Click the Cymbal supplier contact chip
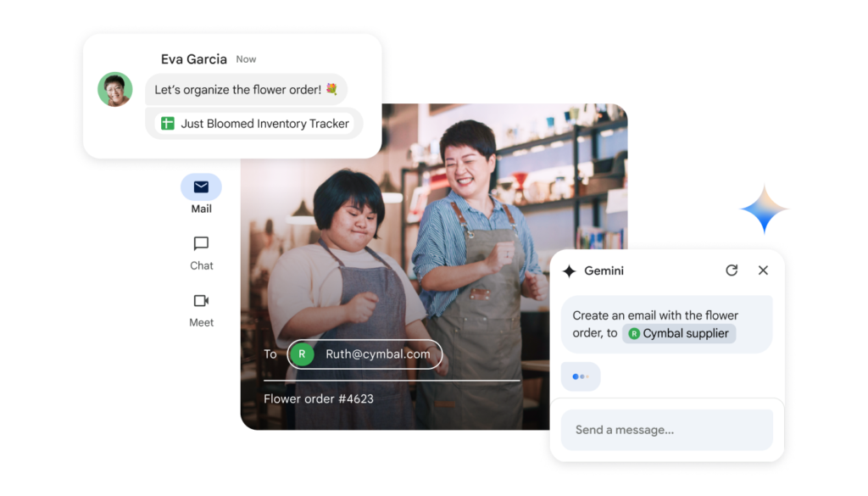The height and width of the screenshot is (496, 868). [x=679, y=334]
